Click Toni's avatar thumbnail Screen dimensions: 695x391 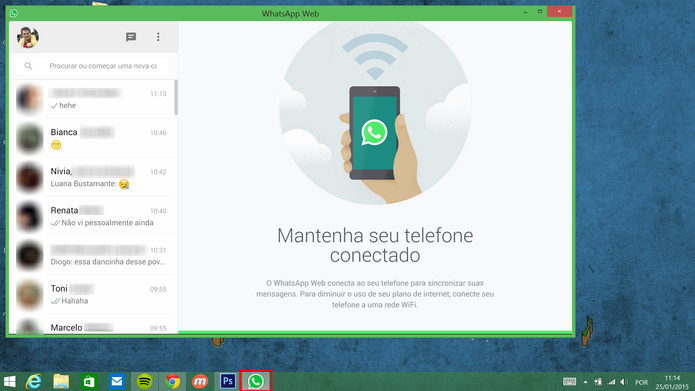[x=29, y=294]
